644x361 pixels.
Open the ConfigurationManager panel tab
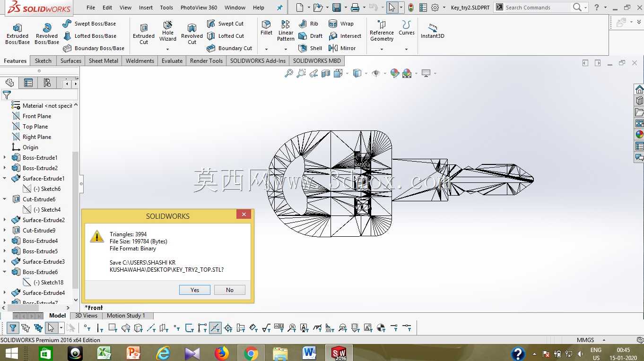point(47,83)
